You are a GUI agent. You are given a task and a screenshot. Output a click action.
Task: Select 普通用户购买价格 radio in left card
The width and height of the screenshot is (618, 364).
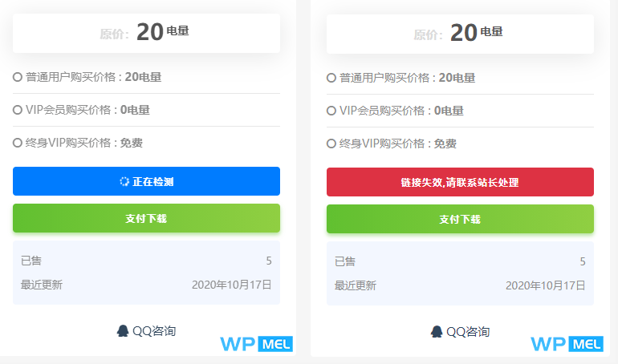tap(18, 77)
